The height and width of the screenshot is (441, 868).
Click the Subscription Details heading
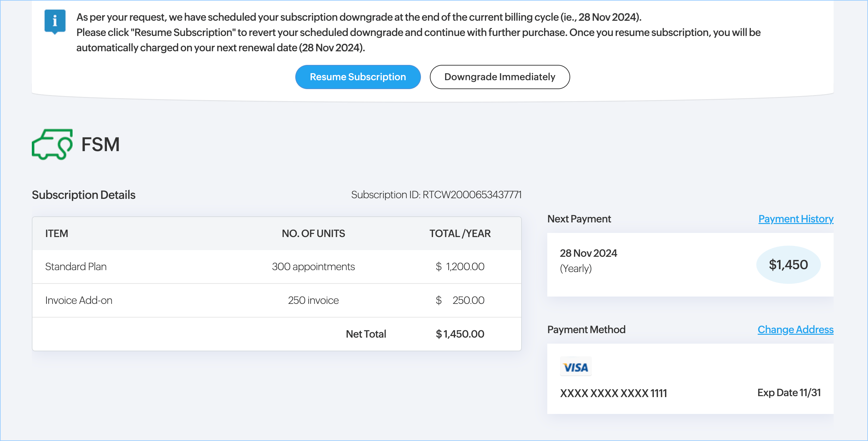tap(84, 195)
